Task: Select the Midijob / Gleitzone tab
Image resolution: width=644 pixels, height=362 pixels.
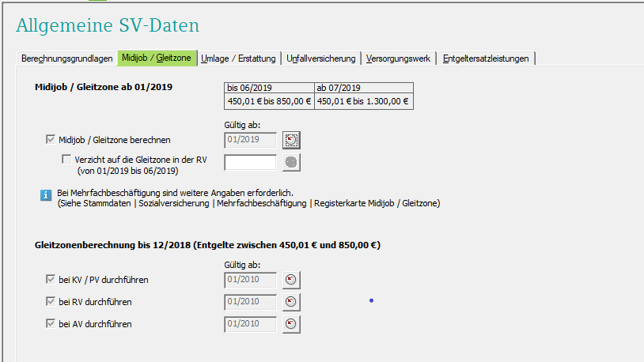Action: [157, 58]
